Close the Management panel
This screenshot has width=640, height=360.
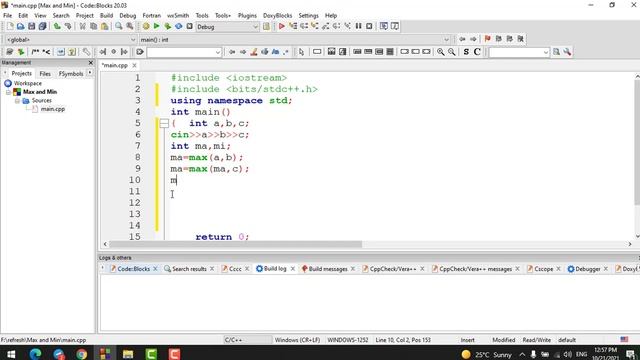click(91, 62)
